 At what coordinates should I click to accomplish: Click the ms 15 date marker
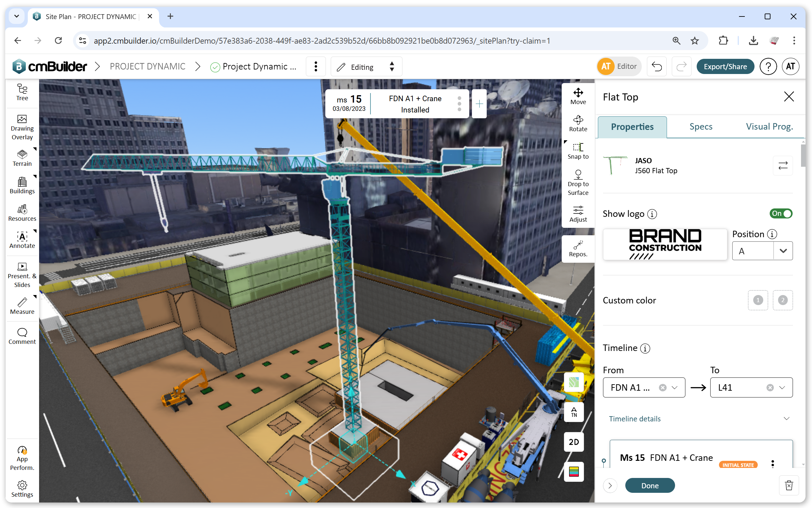coord(349,104)
